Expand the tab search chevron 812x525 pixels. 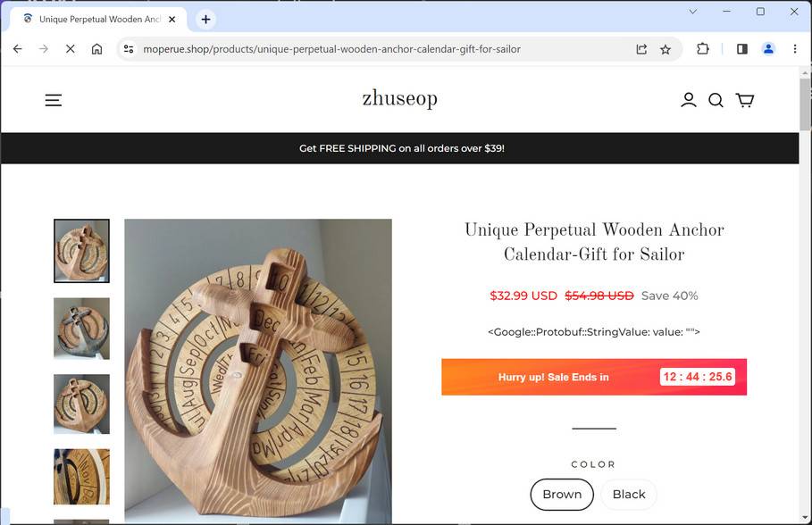692,12
